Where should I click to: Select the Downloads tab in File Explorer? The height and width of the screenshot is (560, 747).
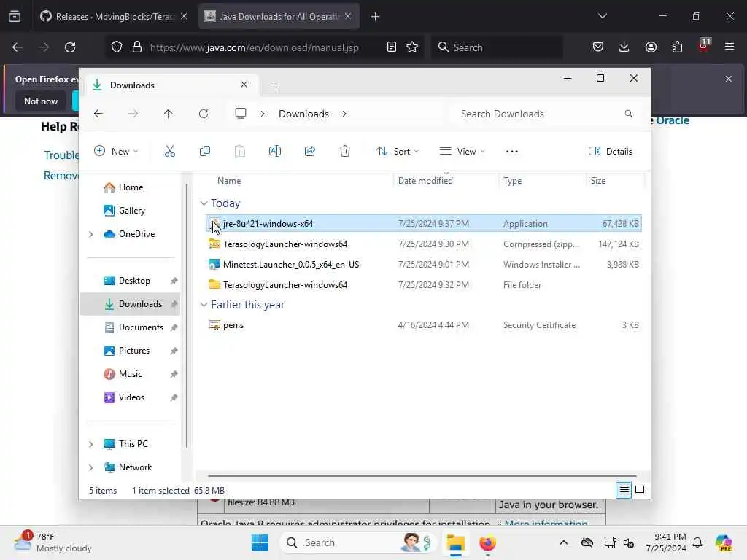pyautogui.click(x=171, y=85)
